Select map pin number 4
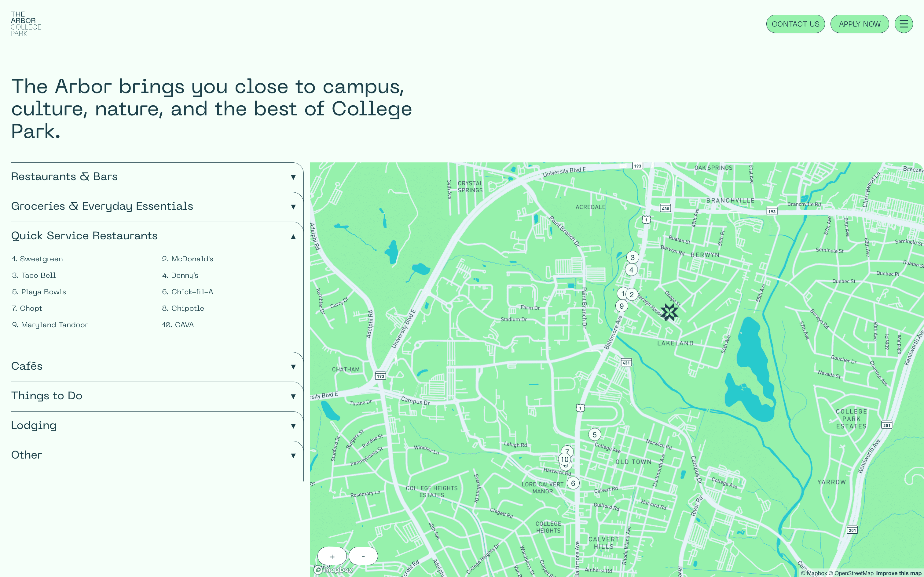The image size is (924, 577). pos(631,270)
